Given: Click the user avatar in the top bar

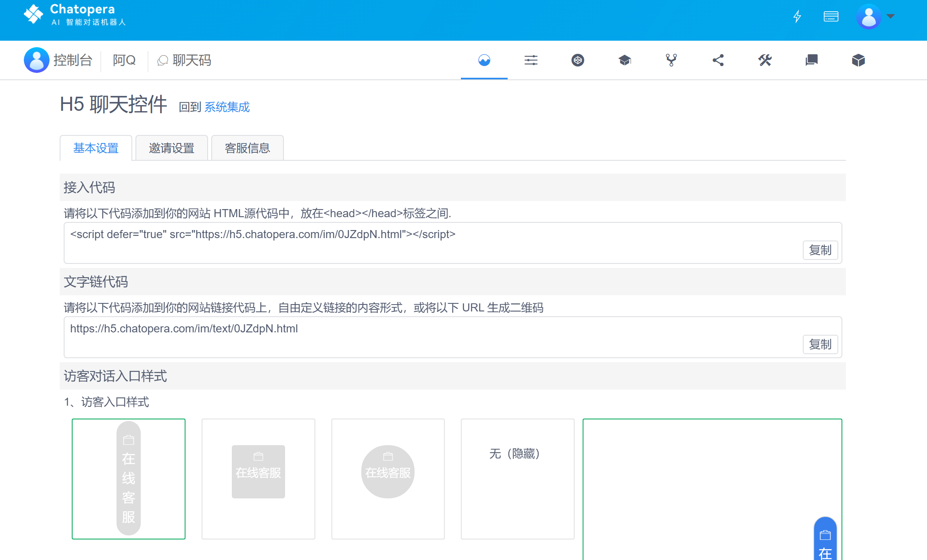Looking at the screenshot, I should (x=869, y=17).
